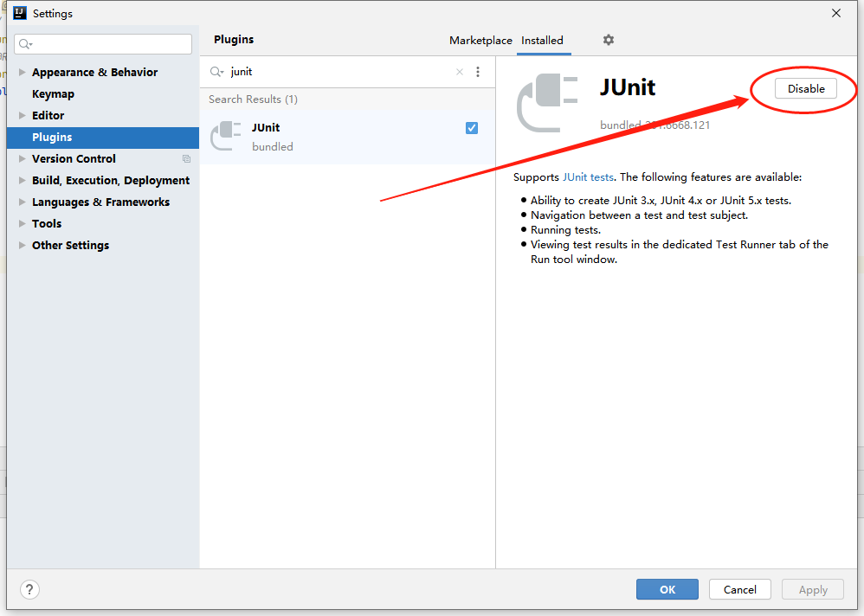864x616 pixels.
Task: Focus the settings search field
Action: click(x=103, y=44)
